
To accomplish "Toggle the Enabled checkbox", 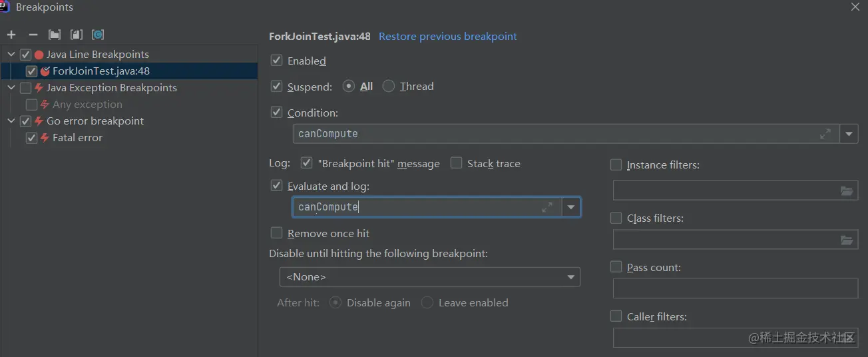I will [276, 61].
